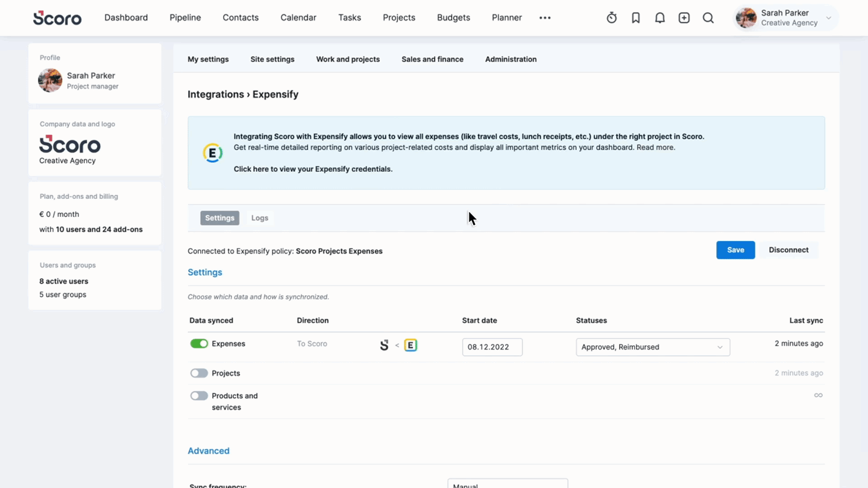Image resolution: width=868 pixels, height=488 pixels.
Task: Click the blue Save button
Action: 735,250
